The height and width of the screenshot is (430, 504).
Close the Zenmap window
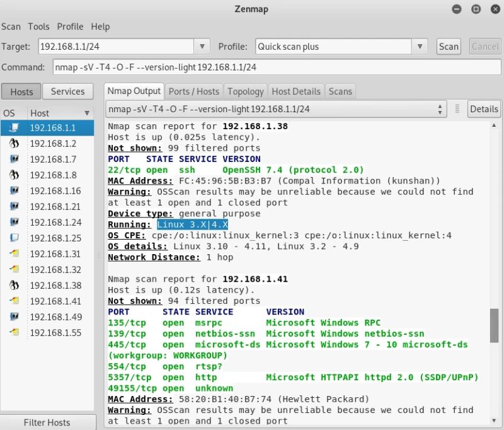pyautogui.click(x=495, y=9)
